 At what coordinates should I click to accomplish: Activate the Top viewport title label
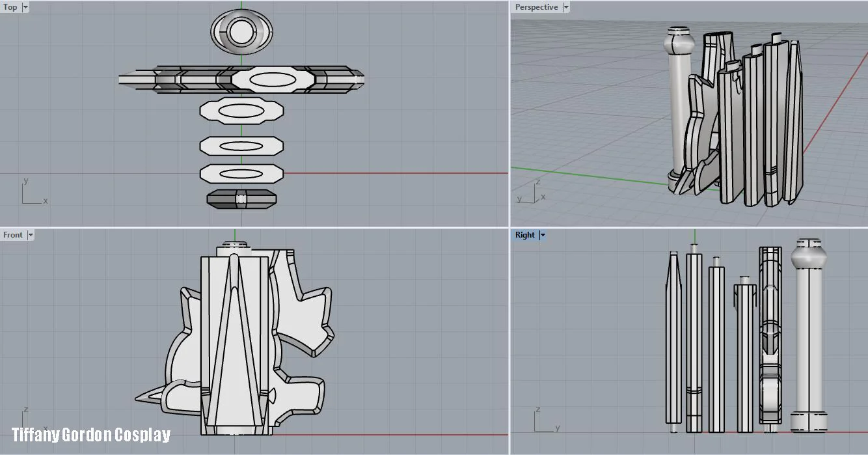click(x=10, y=7)
